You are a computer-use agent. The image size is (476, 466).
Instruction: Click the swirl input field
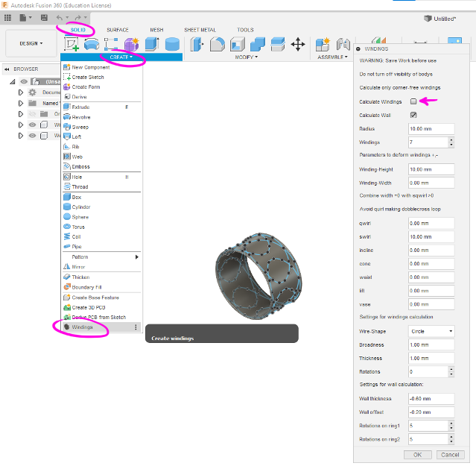click(x=431, y=237)
